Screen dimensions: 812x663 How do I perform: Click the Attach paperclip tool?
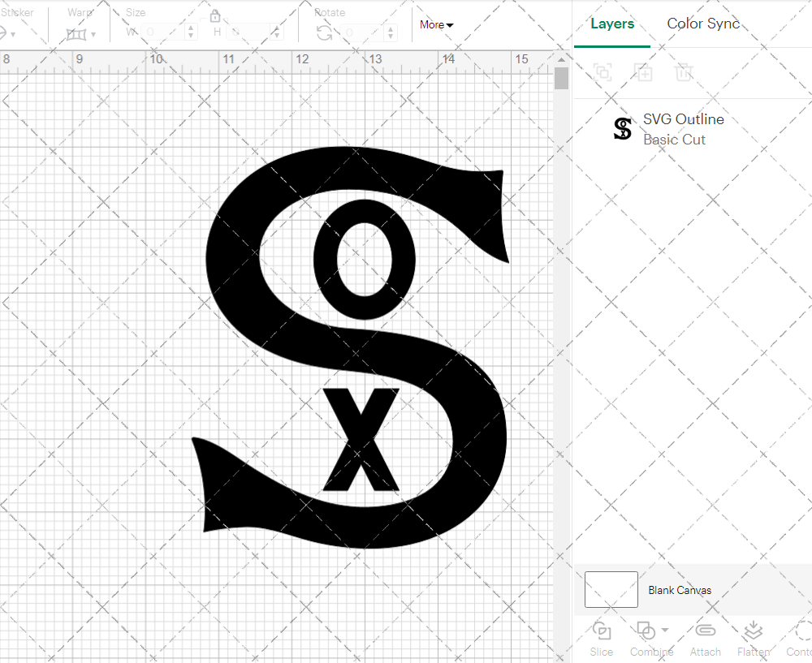(x=705, y=639)
